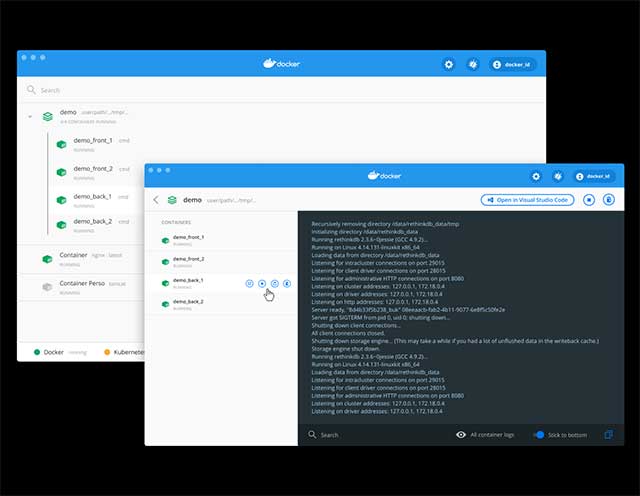Click the demo stack layers icon in back window

pos(48,117)
